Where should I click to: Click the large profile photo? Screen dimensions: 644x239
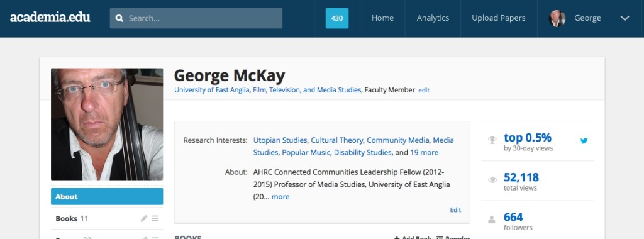tap(107, 124)
